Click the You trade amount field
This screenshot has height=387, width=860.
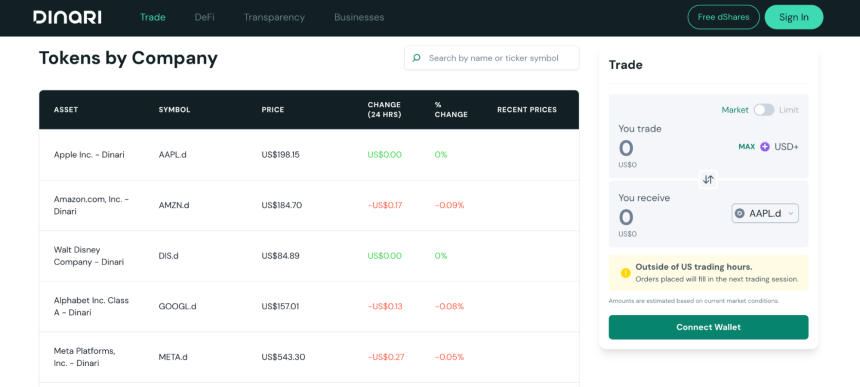click(626, 149)
